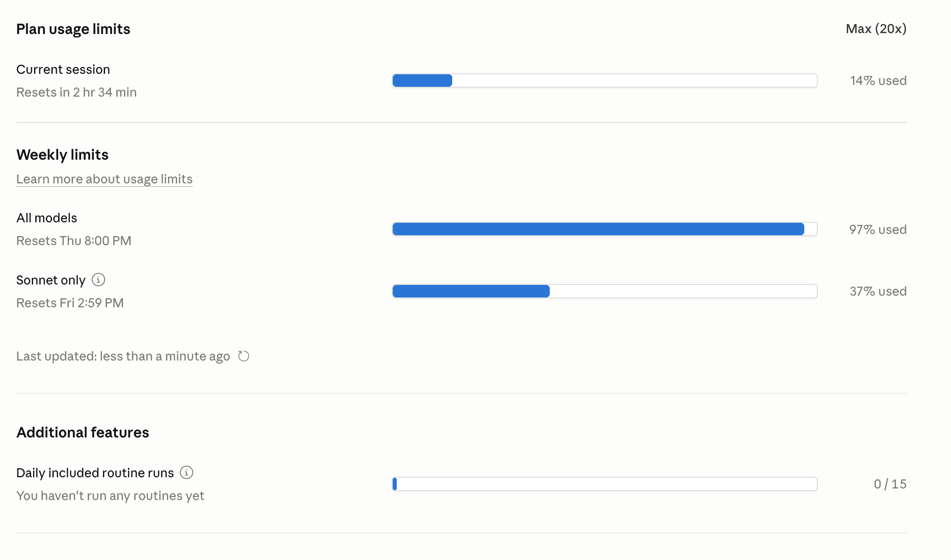Click the Weekly limits heading
This screenshot has width=951, height=560.
pos(62,155)
